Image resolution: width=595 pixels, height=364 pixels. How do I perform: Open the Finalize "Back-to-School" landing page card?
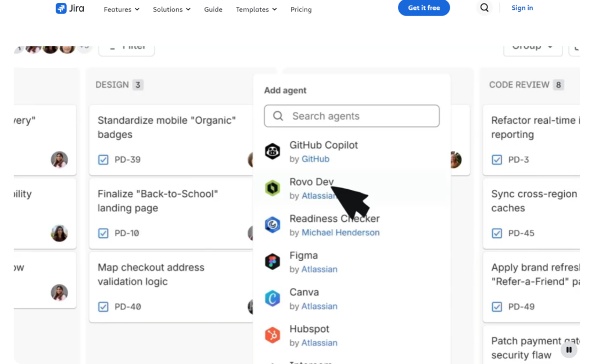tap(171, 214)
